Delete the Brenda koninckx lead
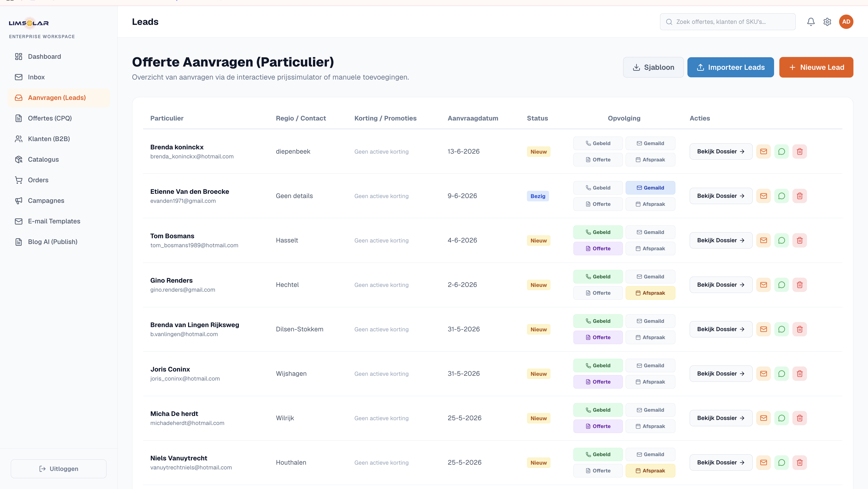Screen dimensions: 868x489 click(800, 152)
